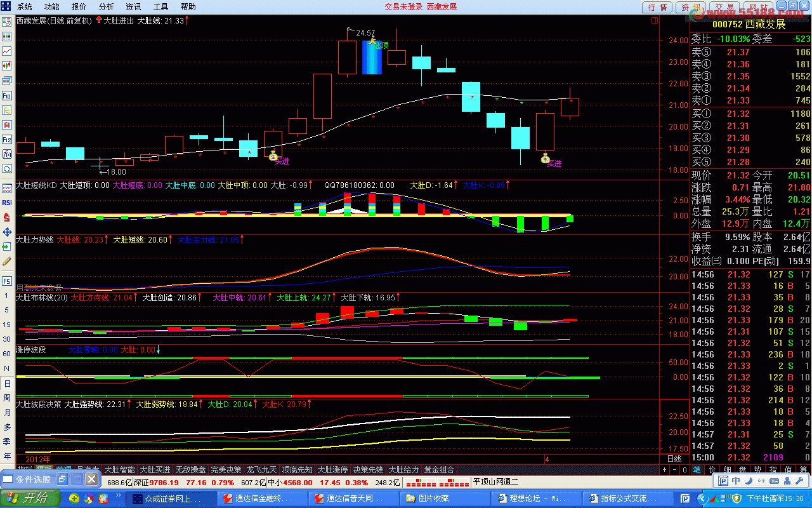Viewport: 812px width, 508px height.
Task: Switch to 15-minute period
Action: coord(7,324)
